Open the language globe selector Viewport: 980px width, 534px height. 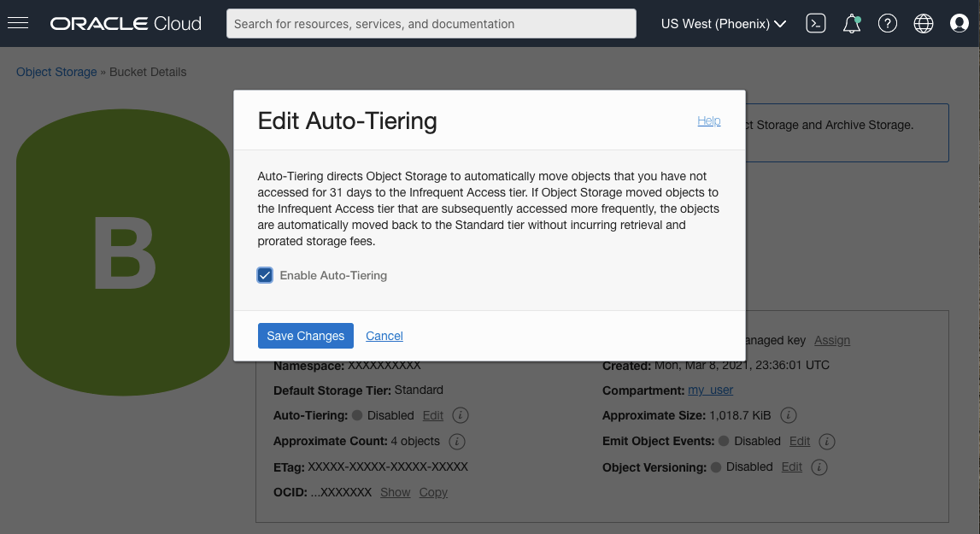pos(924,24)
